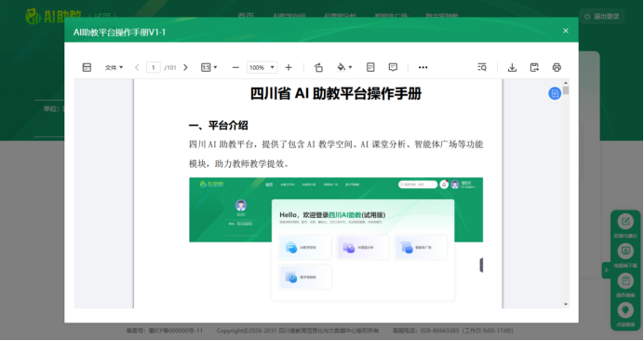
Task: Click the page view mode icon
Action: [x=370, y=67]
